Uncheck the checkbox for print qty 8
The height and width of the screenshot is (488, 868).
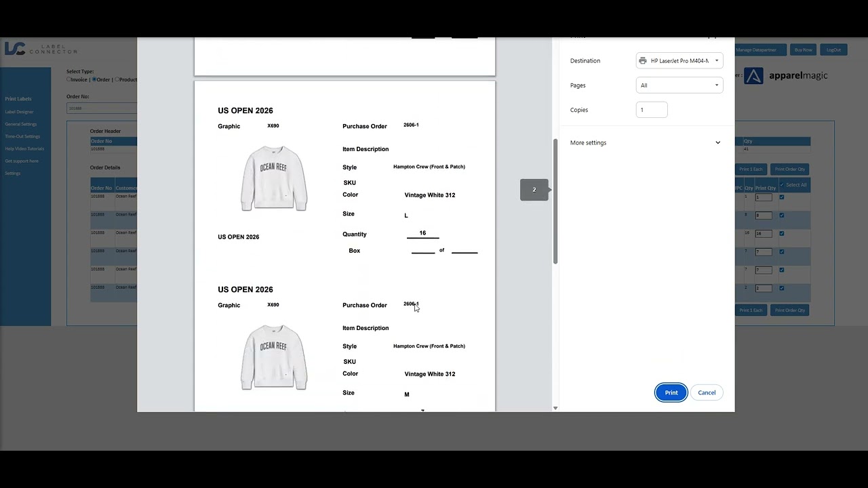click(782, 216)
